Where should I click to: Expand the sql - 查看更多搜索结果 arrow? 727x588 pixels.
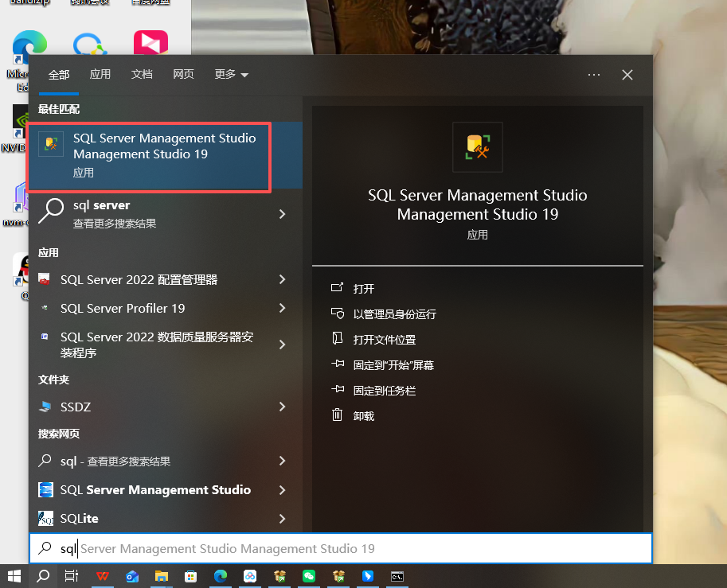click(x=283, y=461)
